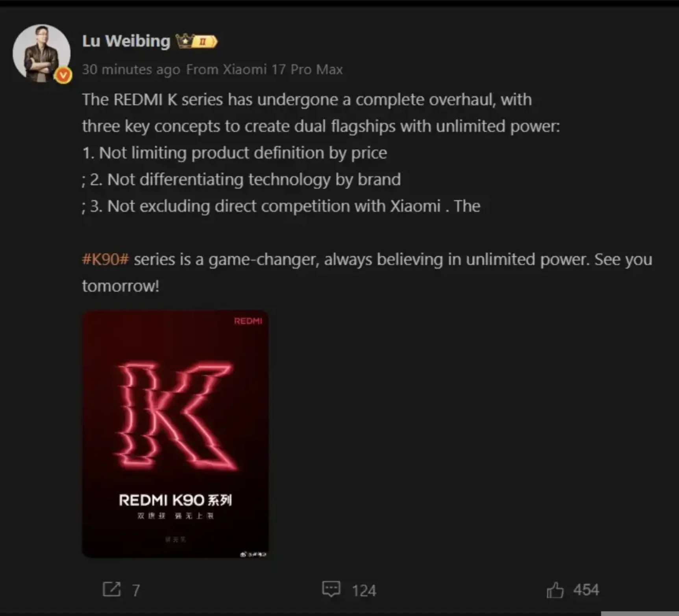
Task: Click the like count 454
Action: pyautogui.click(x=586, y=590)
